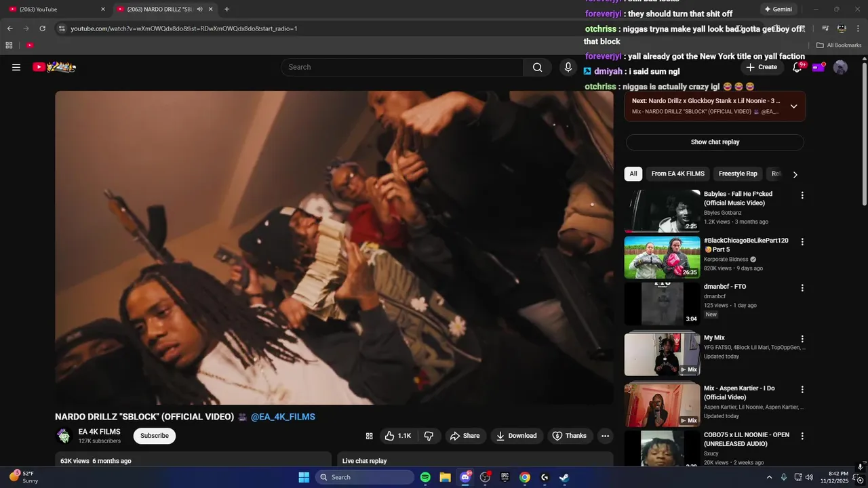Select the Freestyle Rap chip
The image size is (868, 488).
738,174
